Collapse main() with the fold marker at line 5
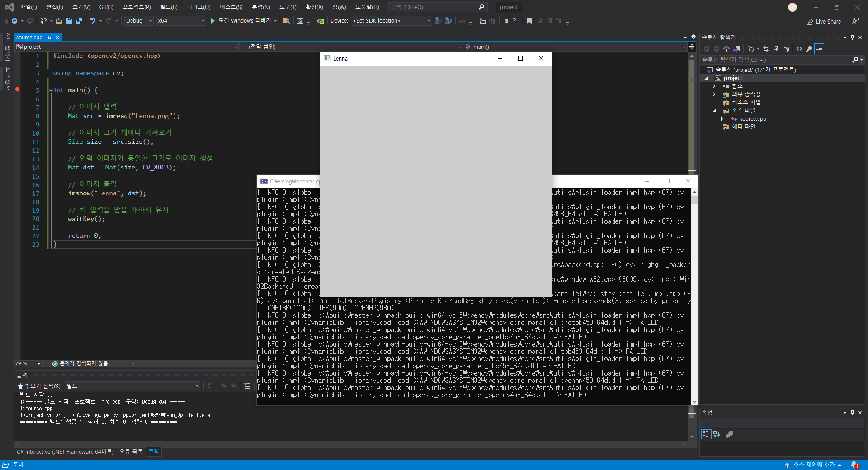Viewport: 868px width, 470px height. tap(51, 90)
